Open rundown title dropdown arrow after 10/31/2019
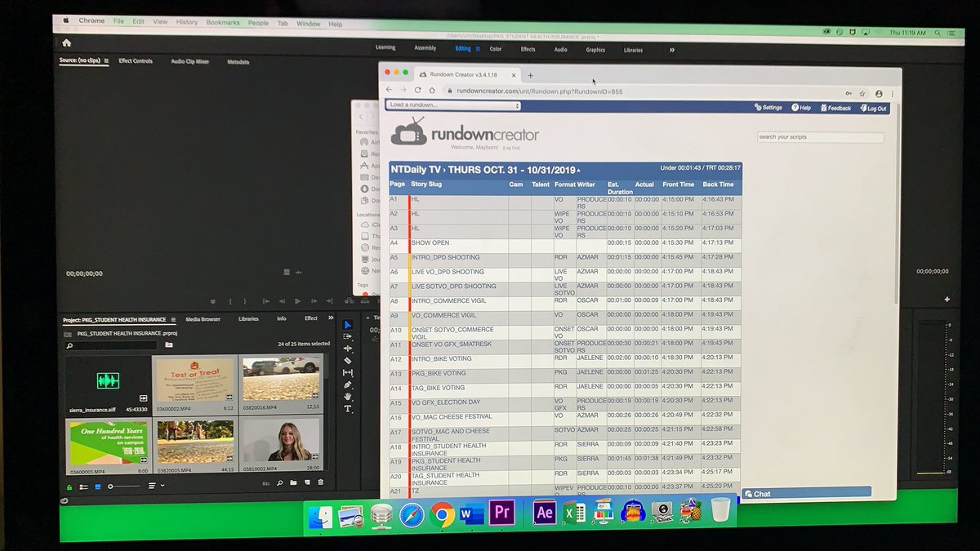Image resolution: width=980 pixels, height=551 pixels. coord(579,170)
